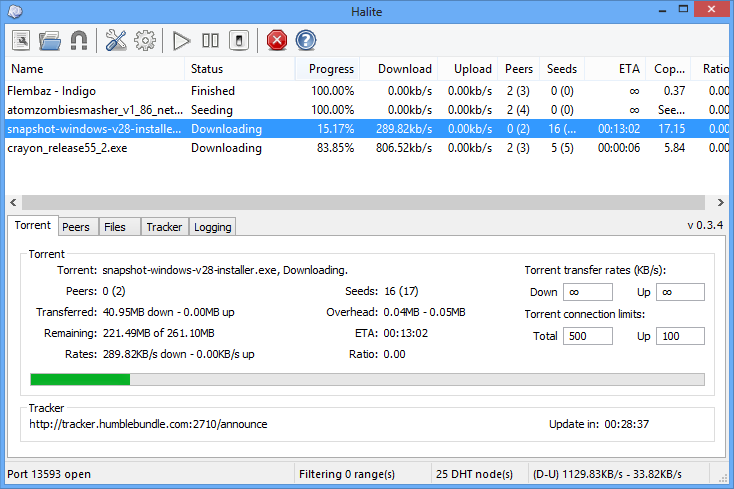Click the Total connection limit field
Image resolution: width=734 pixels, height=489 pixels.
[x=587, y=336]
